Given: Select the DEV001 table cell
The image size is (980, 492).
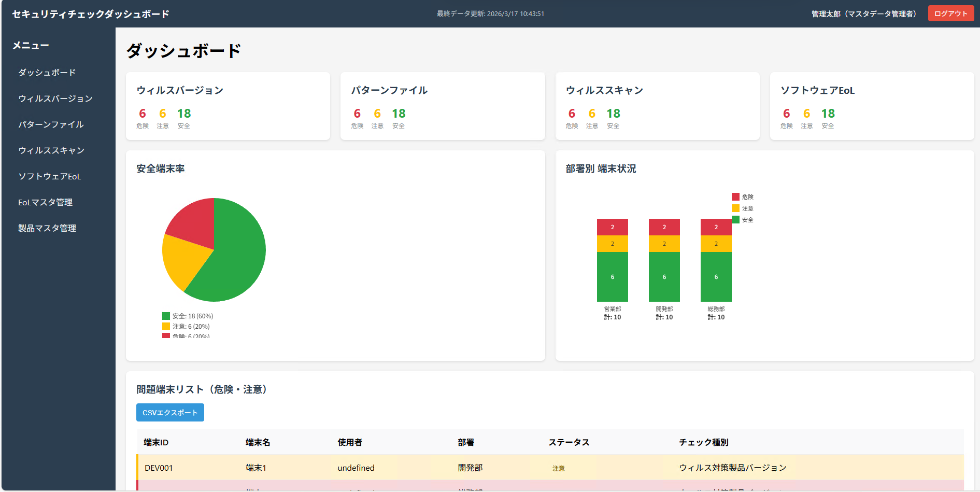Looking at the screenshot, I should click(159, 468).
